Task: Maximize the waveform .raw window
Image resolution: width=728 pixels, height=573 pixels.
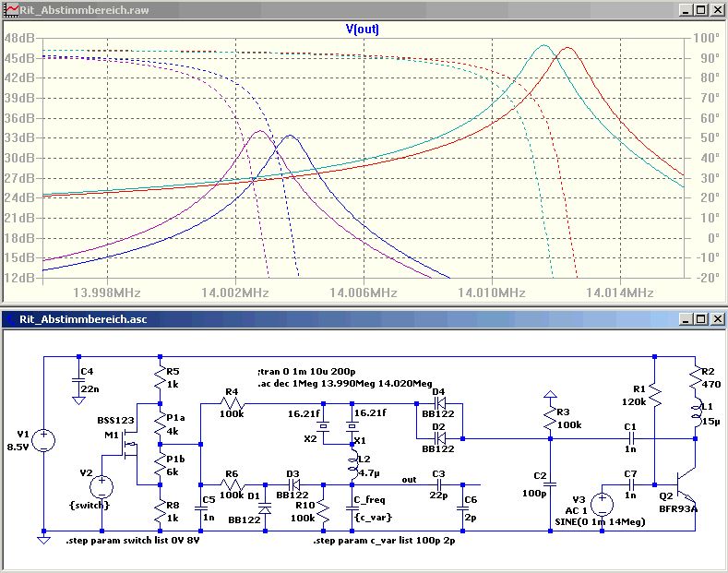Action: [x=700, y=10]
